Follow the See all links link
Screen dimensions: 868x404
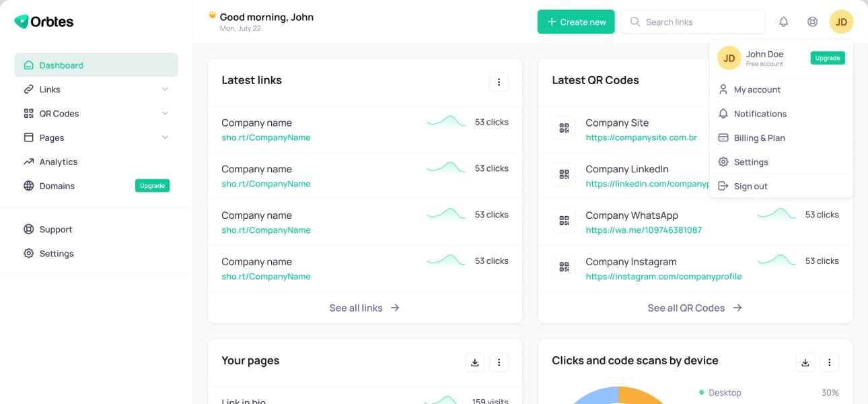(364, 308)
